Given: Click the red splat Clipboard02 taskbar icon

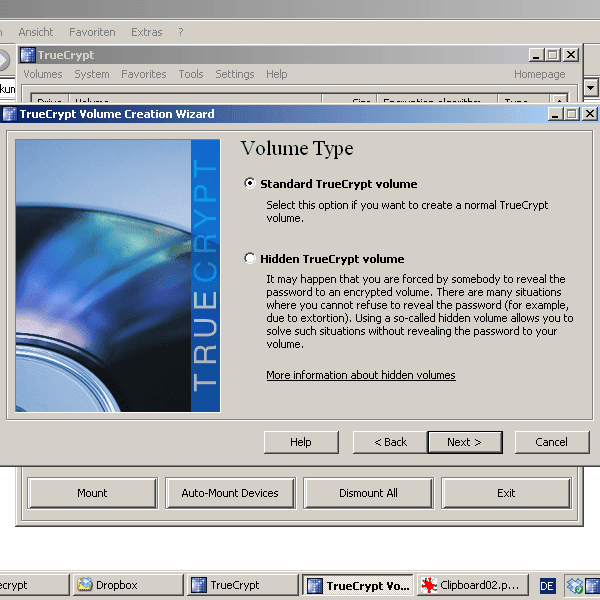Looking at the screenshot, I should [429, 585].
